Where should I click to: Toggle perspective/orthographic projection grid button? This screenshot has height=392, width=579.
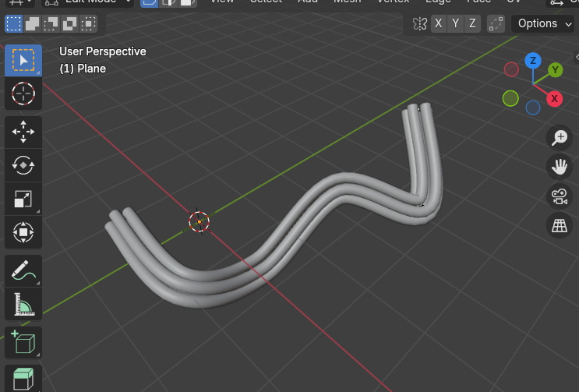click(560, 225)
